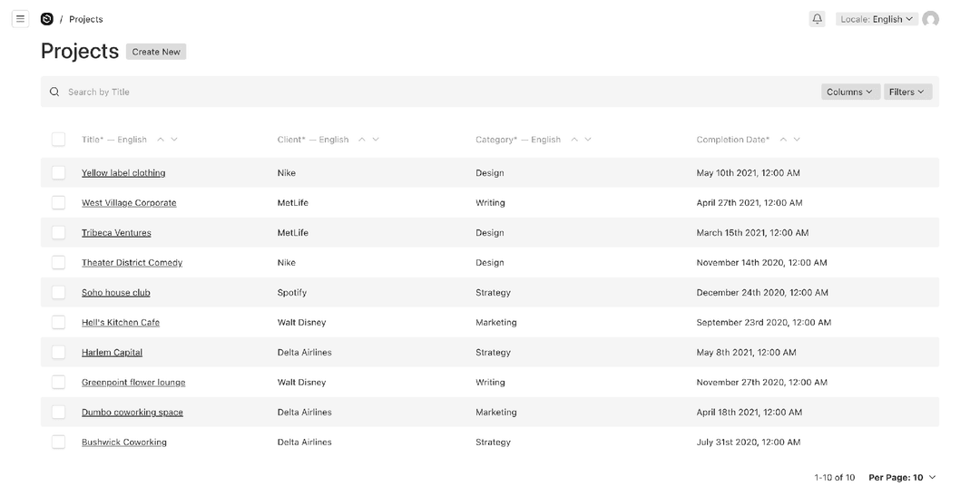Open West Village Corporate project
This screenshot has width=980, height=496.
tap(129, 203)
